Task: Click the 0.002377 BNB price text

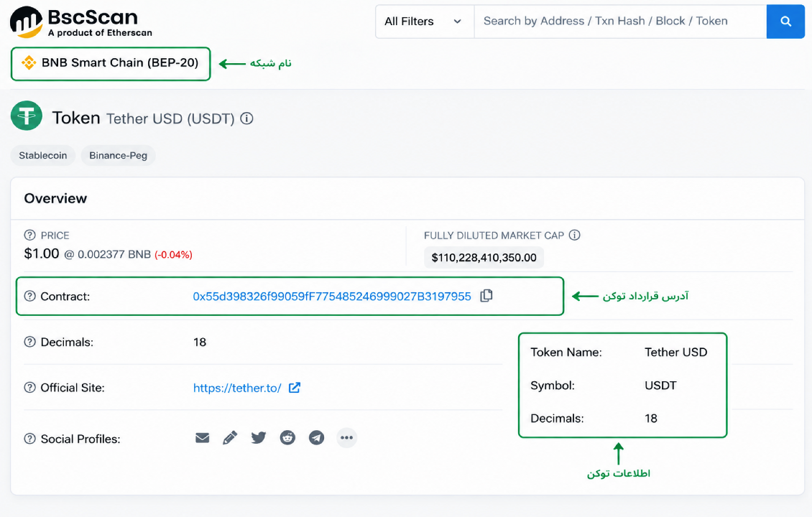Action: tap(114, 255)
